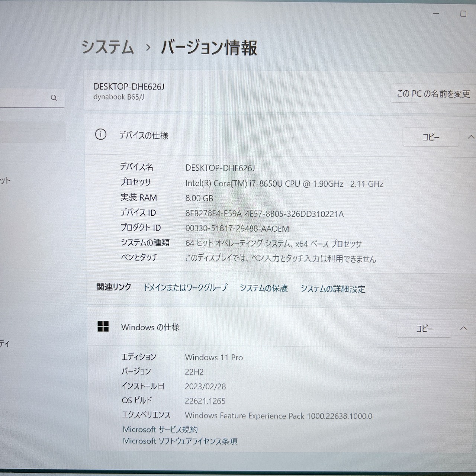Image resolution: width=476 pixels, height=476 pixels.
Task: Click the OS ビルド label
Action: point(137,400)
